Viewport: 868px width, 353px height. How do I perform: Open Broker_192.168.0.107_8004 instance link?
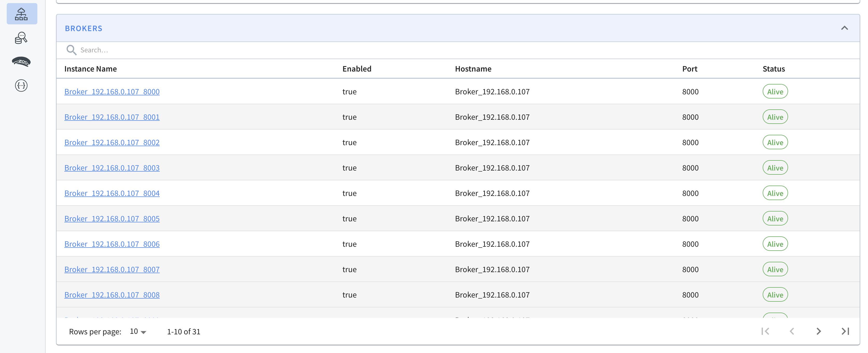point(112,193)
